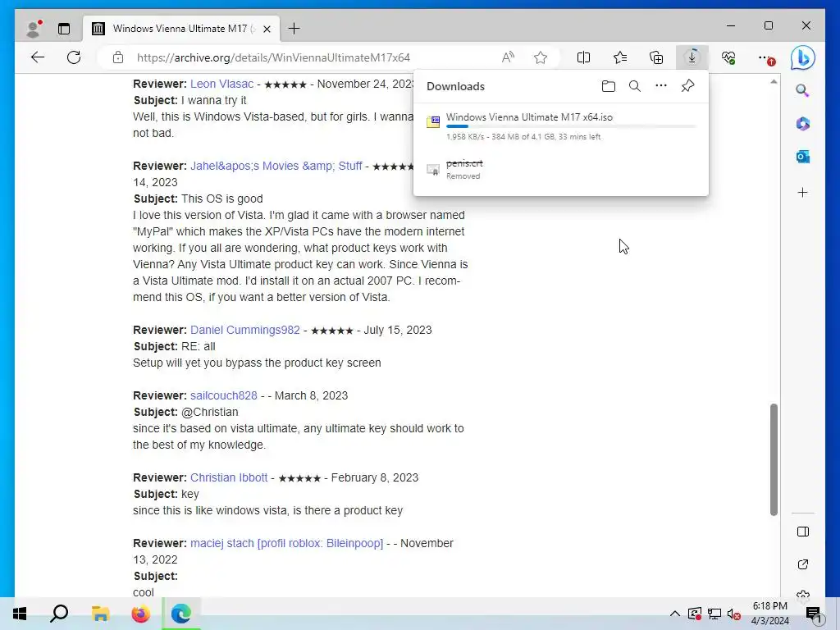Show hidden system tray icons
The image size is (840, 630).
pyautogui.click(x=675, y=614)
